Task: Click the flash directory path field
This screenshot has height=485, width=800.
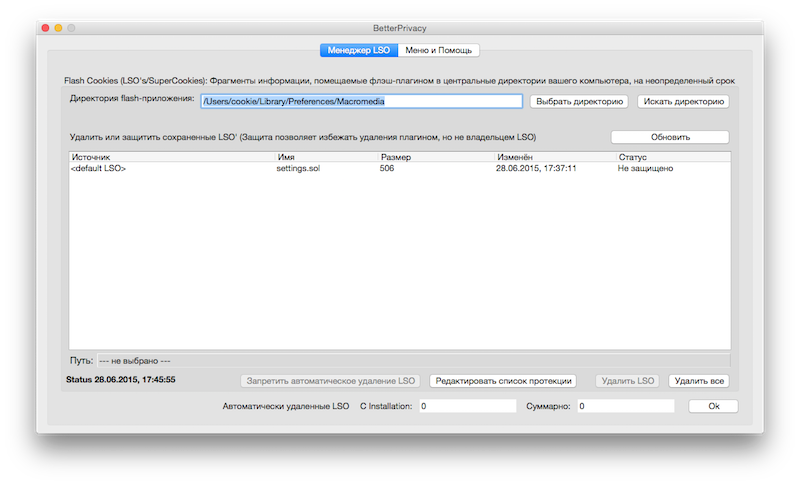Action: [361, 101]
